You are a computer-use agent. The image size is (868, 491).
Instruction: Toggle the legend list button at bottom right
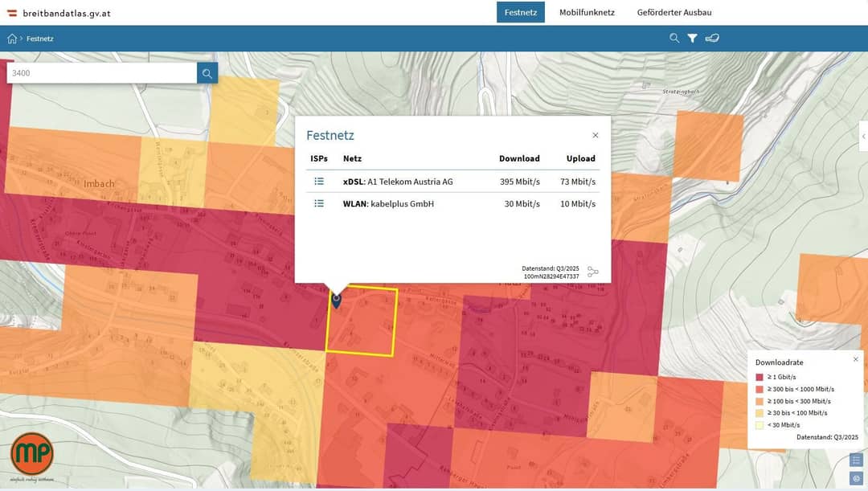[x=856, y=460]
